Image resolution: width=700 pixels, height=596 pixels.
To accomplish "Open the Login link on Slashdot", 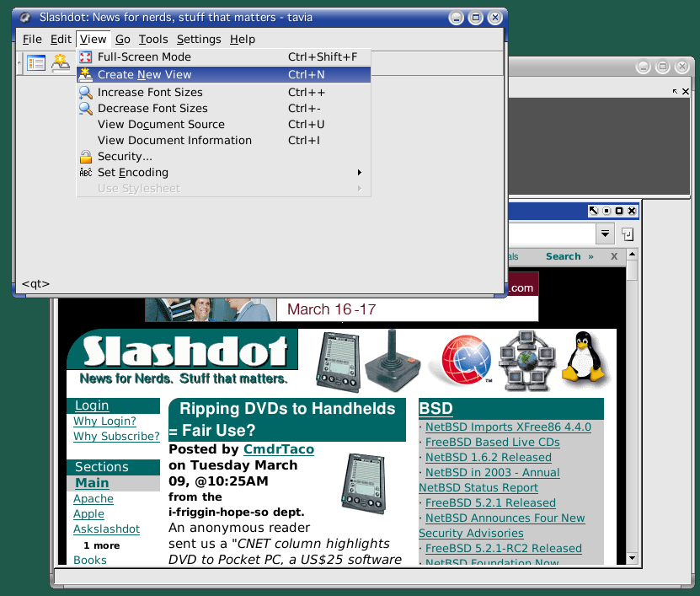I will (x=92, y=405).
